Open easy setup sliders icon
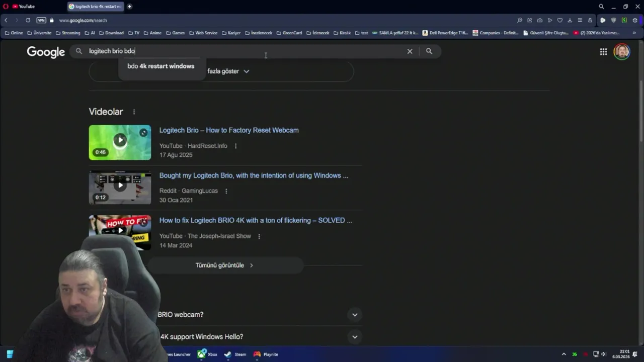The image size is (644, 362). coord(580,20)
